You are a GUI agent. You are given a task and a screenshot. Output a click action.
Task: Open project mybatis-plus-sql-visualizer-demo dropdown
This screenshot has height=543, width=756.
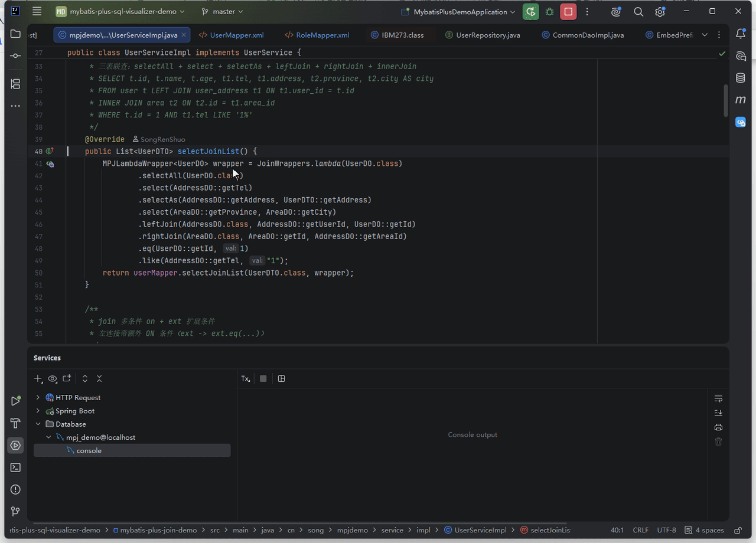(120, 11)
